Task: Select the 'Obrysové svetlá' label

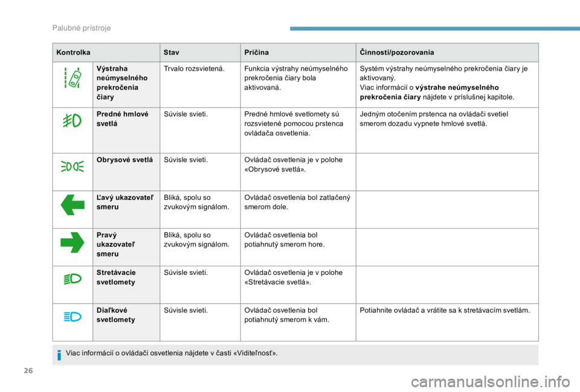Action: click(124, 159)
